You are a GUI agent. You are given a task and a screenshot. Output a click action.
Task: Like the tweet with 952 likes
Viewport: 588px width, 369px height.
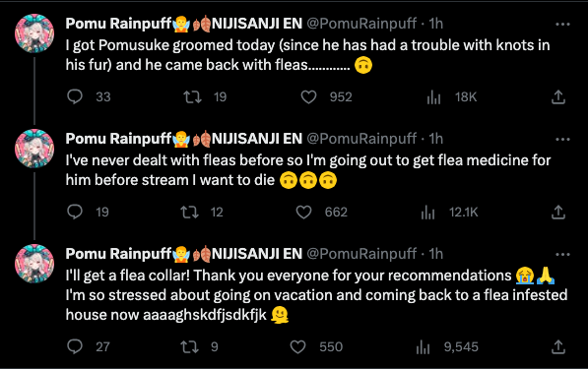tap(308, 97)
